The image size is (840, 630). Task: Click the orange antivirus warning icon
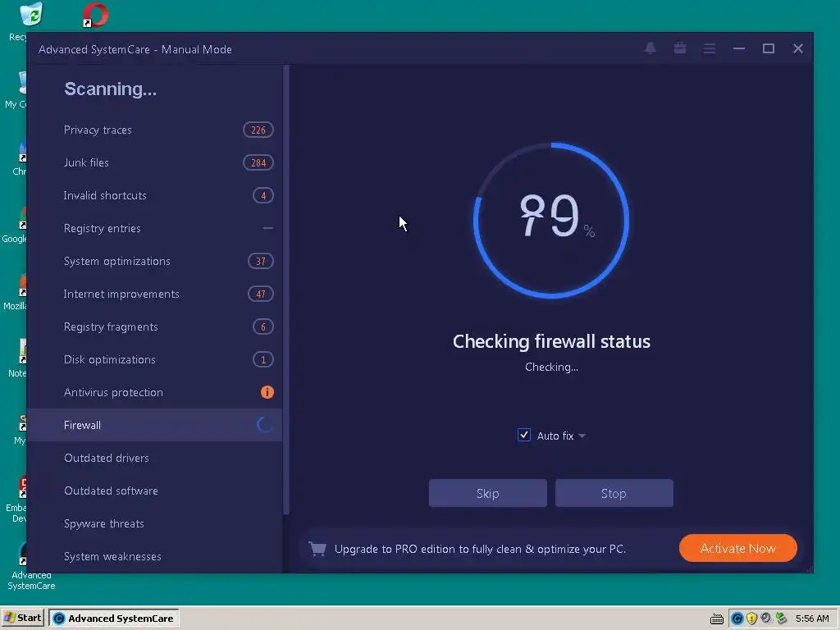tap(267, 392)
